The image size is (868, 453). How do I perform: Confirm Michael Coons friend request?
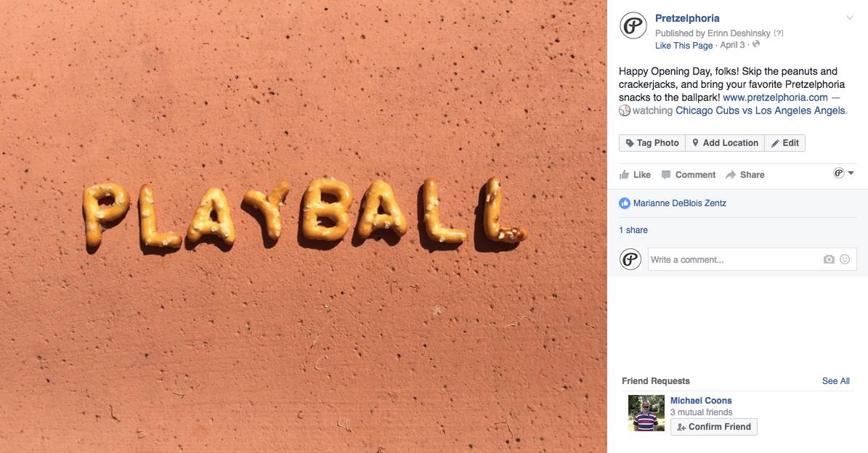(x=713, y=426)
